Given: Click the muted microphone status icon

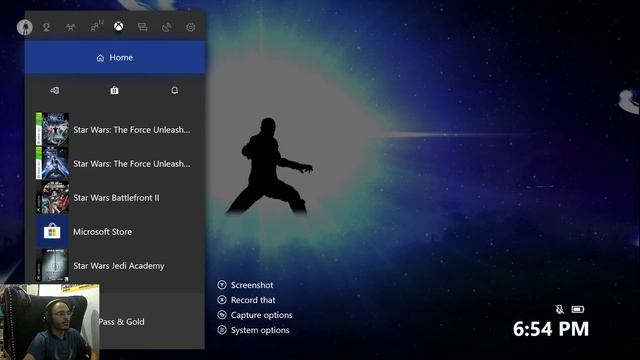Looking at the screenshot, I should (x=560, y=309).
